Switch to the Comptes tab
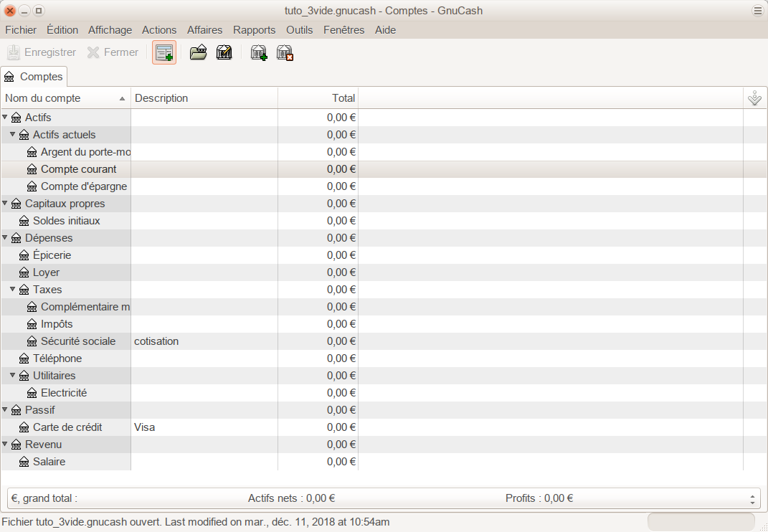This screenshot has height=532, width=768. [34, 76]
